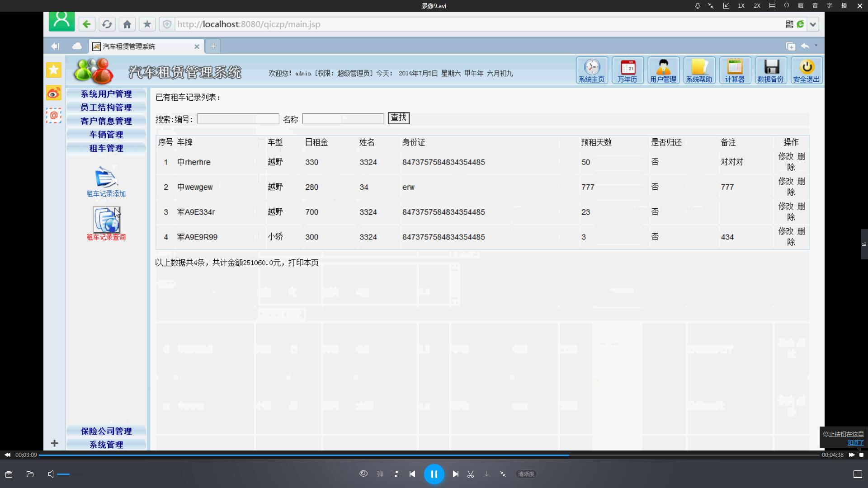Click the 安全退出 power icon

(x=807, y=70)
